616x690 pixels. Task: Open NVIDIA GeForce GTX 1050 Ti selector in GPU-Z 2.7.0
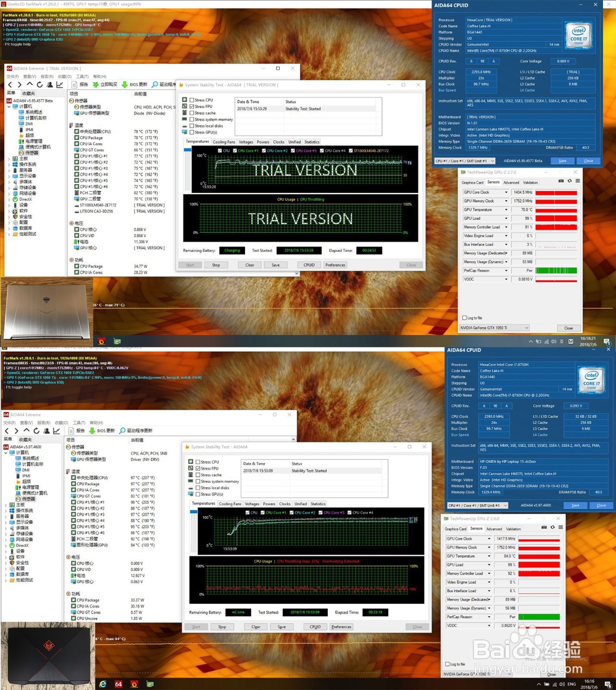pyautogui.click(x=494, y=328)
